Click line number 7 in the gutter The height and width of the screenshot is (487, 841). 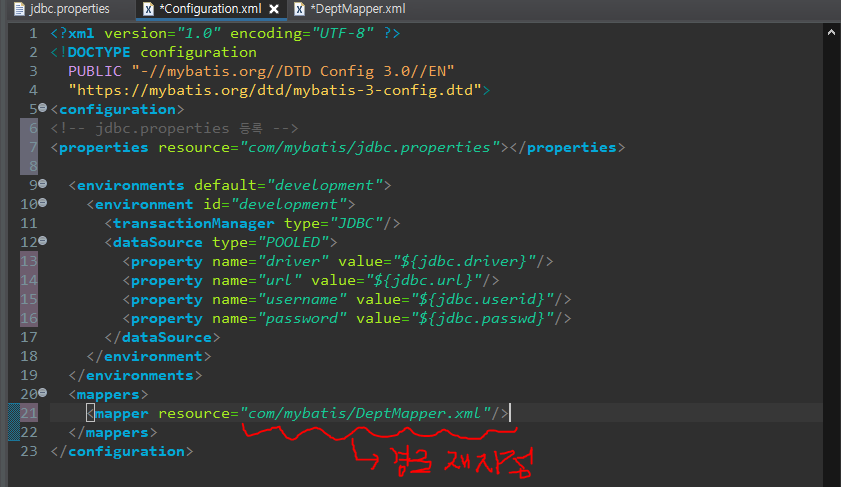(33, 147)
